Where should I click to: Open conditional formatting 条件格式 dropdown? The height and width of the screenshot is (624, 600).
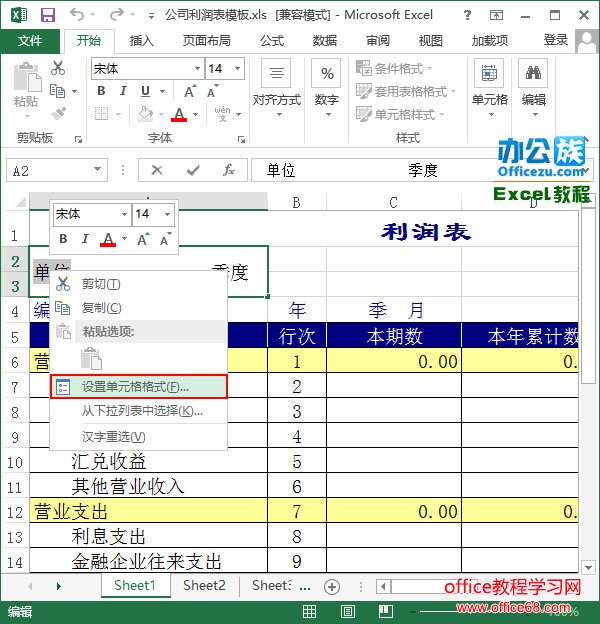394,68
